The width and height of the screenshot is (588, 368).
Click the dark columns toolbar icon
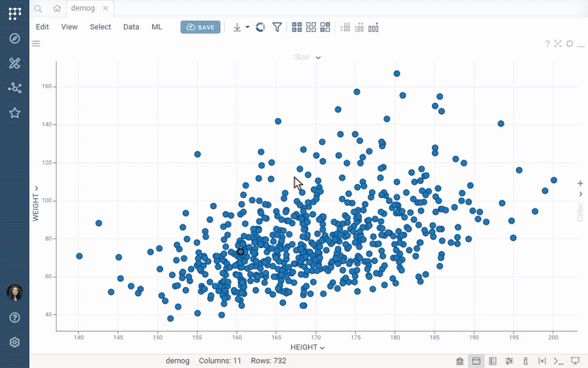373,27
